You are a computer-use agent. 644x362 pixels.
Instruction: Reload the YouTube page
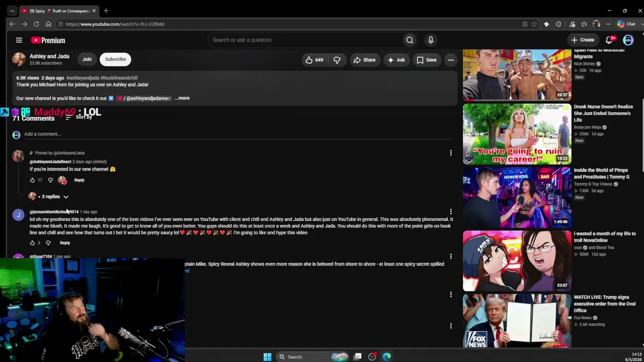(x=36, y=24)
